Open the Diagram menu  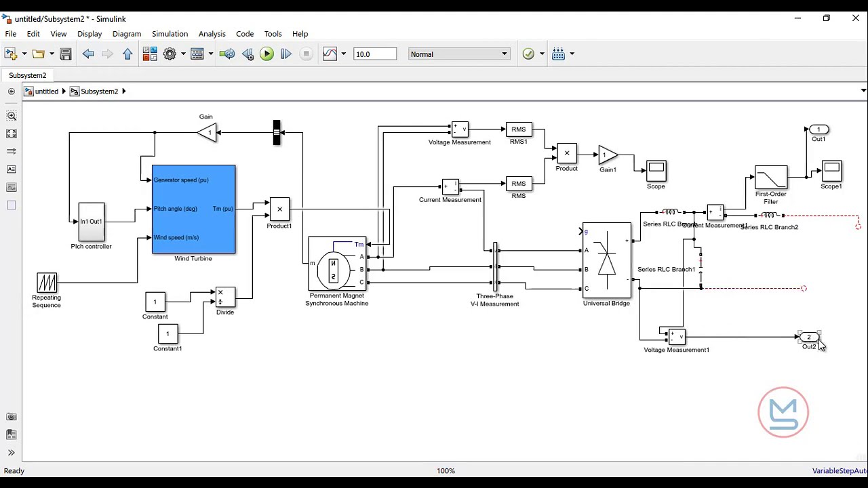pos(127,34)
